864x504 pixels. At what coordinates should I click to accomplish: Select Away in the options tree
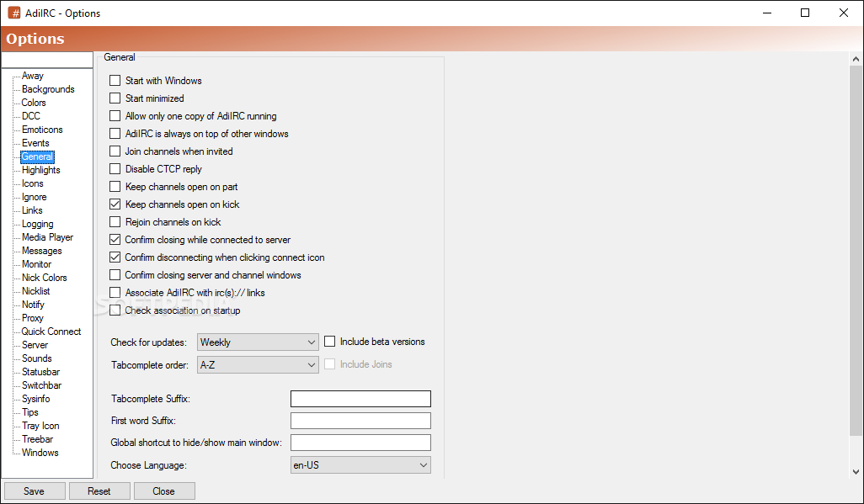point(33,76)
